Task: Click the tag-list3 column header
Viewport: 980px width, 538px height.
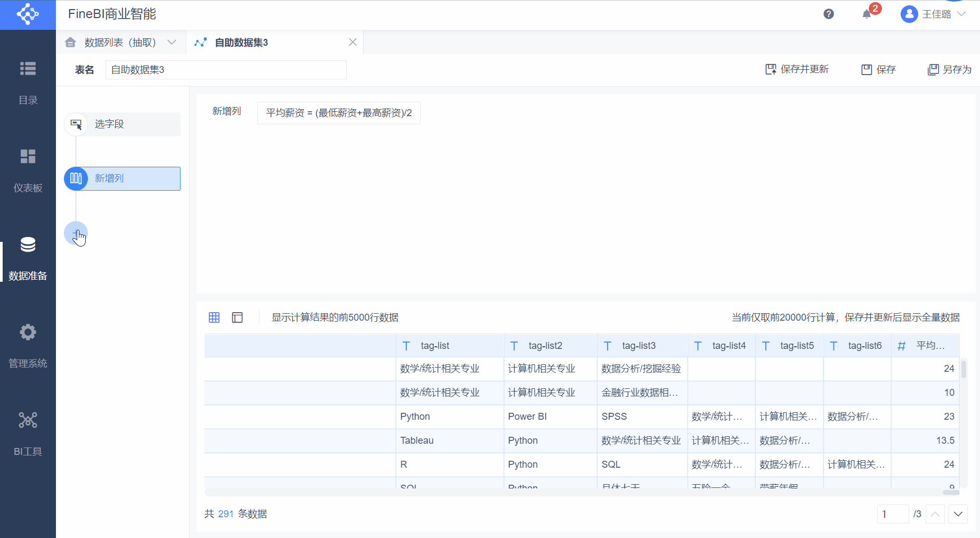Action: 642,346
